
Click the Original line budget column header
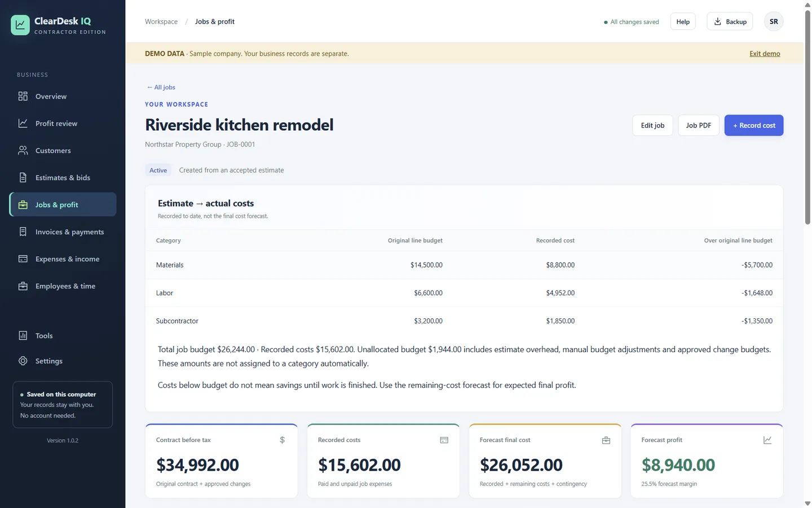[415, 240]
